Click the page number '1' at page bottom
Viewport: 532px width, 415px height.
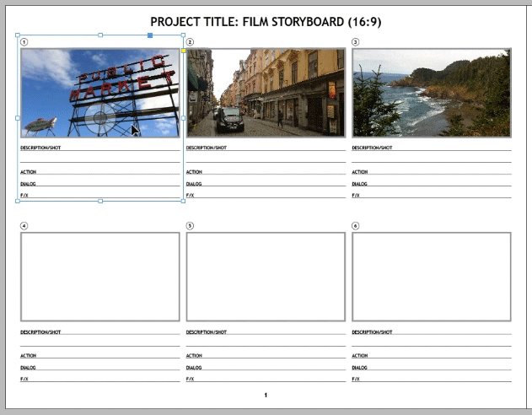click(266, 395)
